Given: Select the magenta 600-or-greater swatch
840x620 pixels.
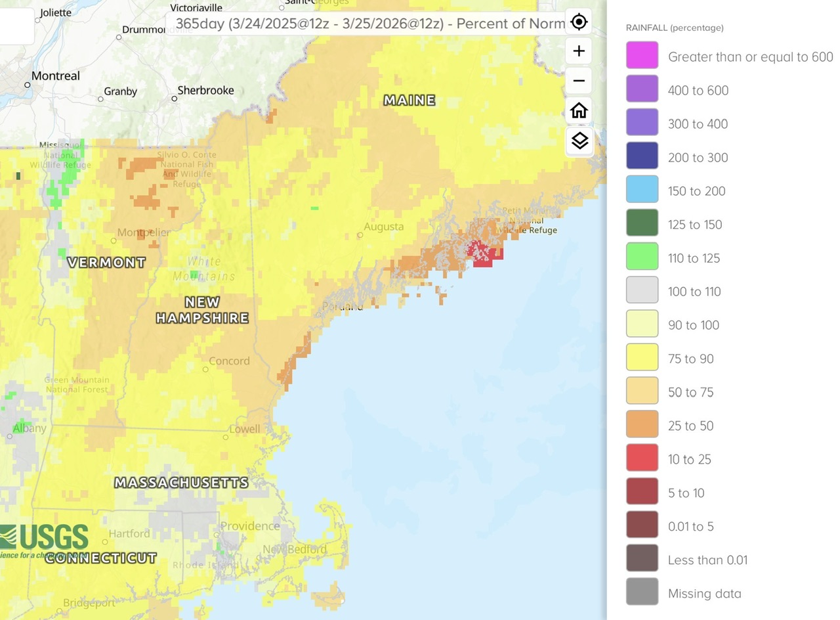Looking at the screenshot, I should coord(642,56).
